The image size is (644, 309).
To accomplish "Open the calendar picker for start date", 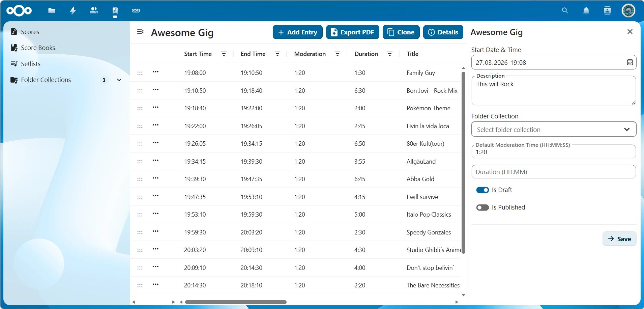I will click(630, 62).
